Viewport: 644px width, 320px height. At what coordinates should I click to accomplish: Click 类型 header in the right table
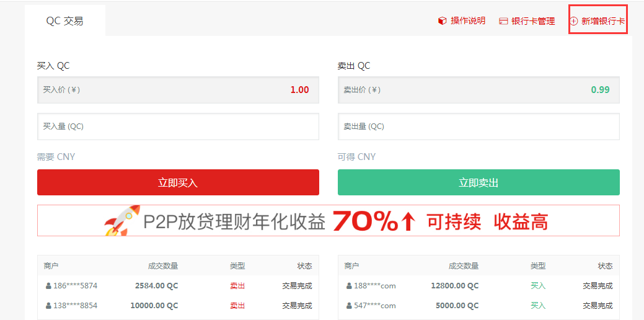[538, 266]
